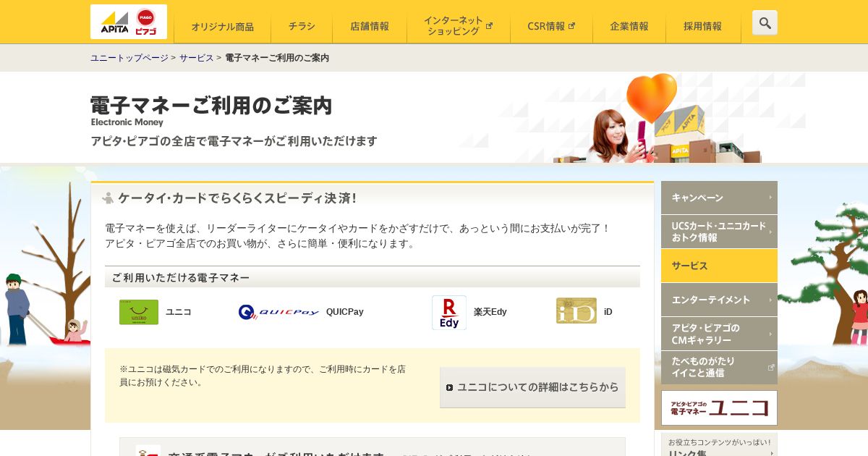
Task: Go to 店舗情報 in the top navigation
Action: click(370, 27)
